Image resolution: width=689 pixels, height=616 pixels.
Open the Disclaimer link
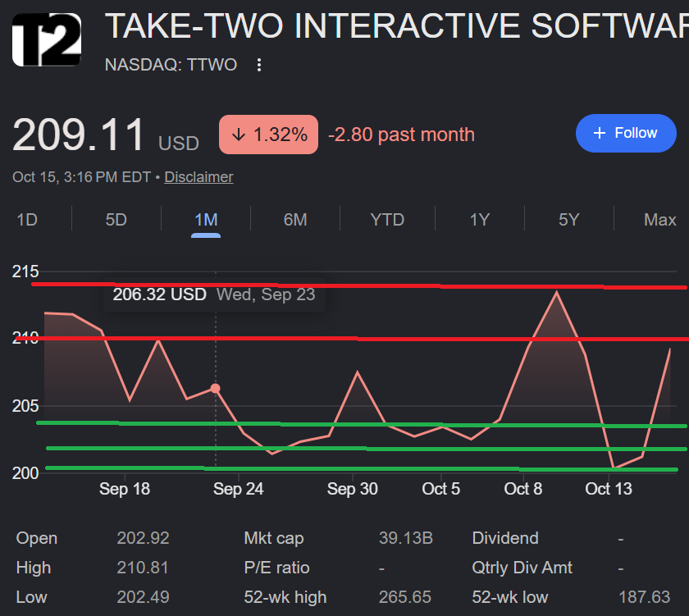point(198,177)
